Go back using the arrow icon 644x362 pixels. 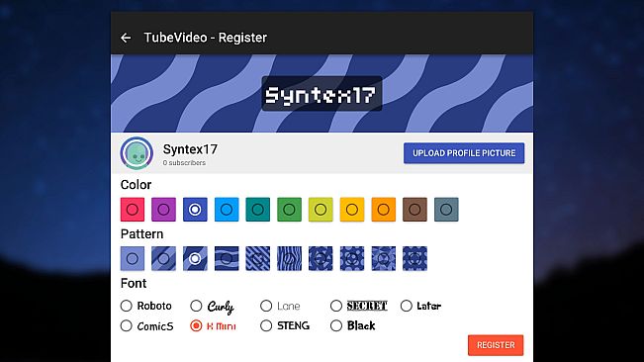point(126,38)
